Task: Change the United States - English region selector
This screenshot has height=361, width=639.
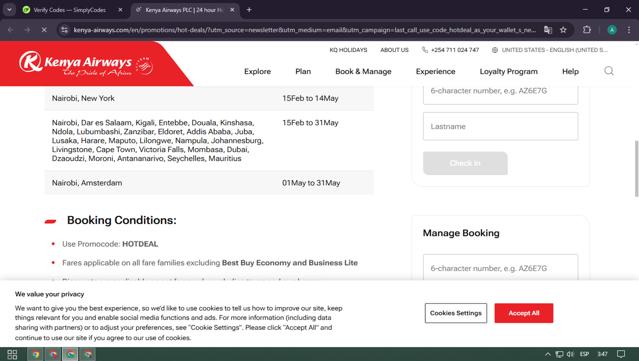Action: coord(550,50)
